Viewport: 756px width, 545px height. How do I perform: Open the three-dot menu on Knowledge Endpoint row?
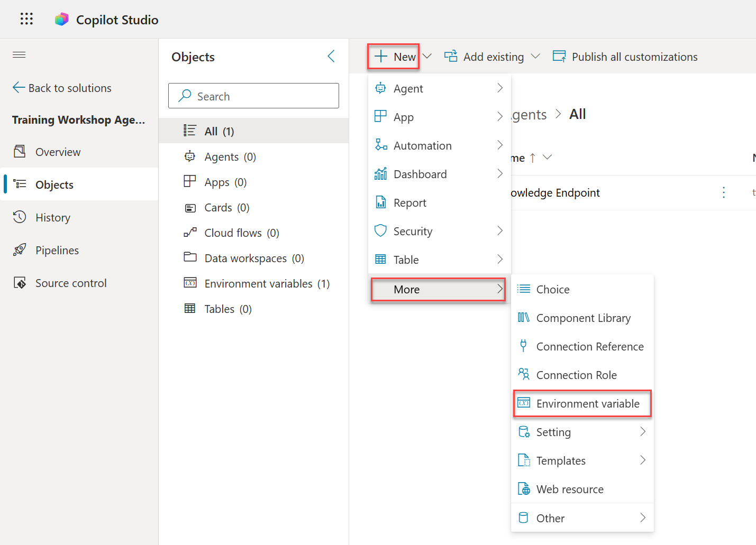724,192
